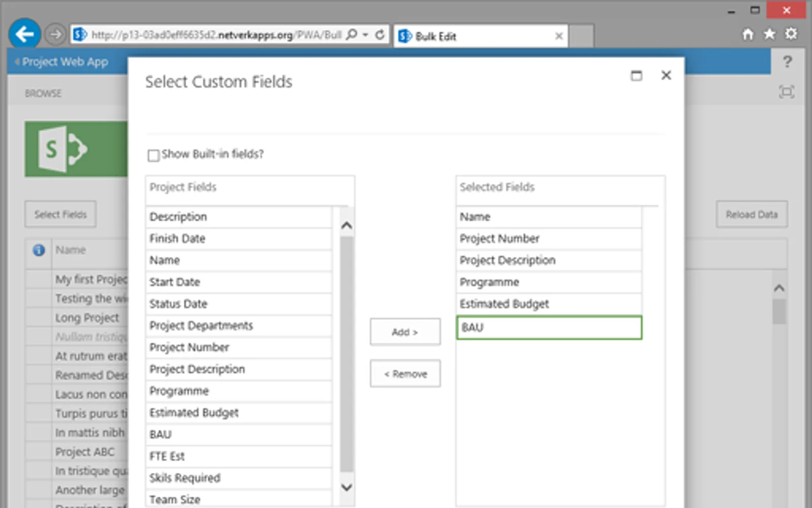Refresh the page with reload icon
This screenshot has width=812, height=508.
(380, 35)
